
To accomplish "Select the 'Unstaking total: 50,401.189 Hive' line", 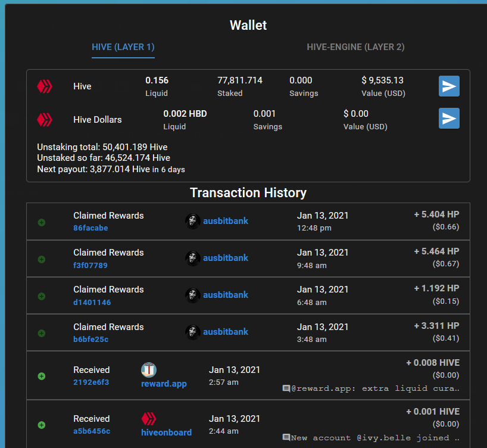I will point(102,147).
